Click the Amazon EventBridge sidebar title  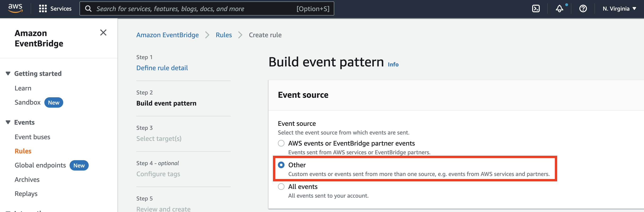coord(39,38)
